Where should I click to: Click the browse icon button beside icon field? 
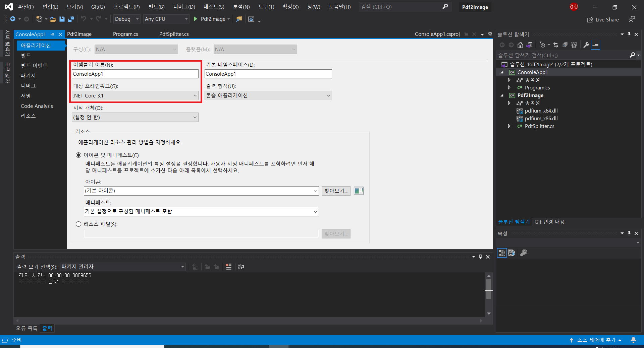point(359,191)
